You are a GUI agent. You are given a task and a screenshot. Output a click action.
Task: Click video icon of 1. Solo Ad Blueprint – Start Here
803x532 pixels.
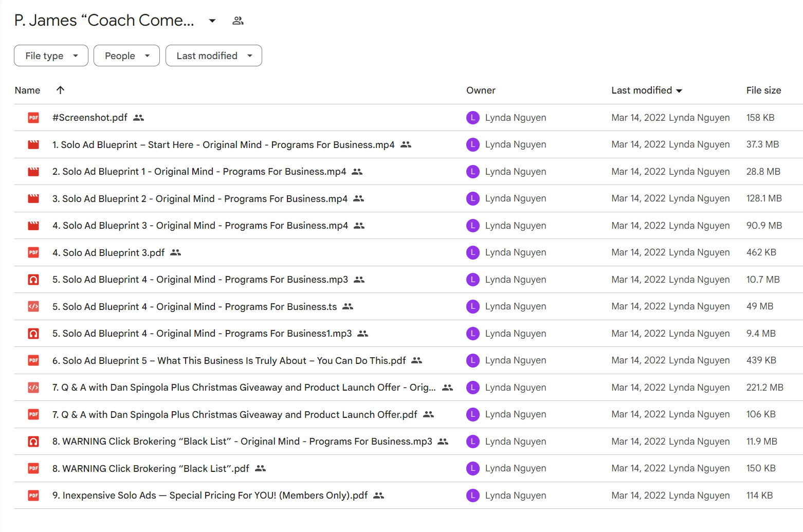[33, 145]
